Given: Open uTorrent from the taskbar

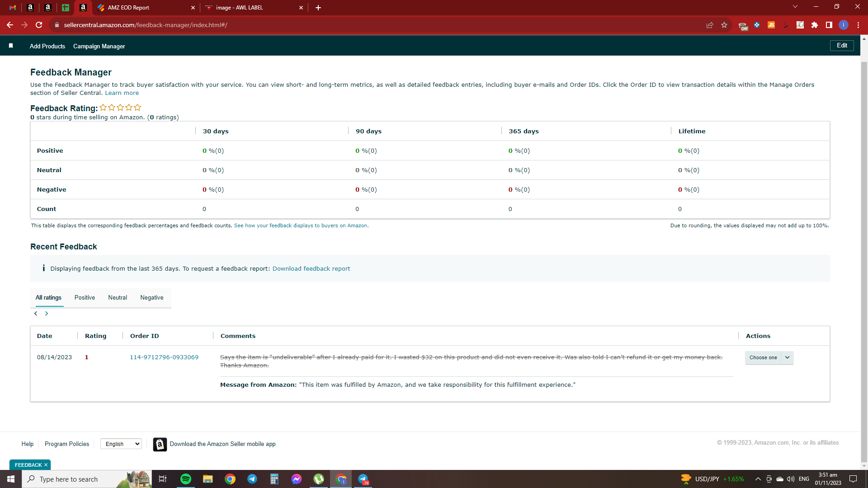Looking at the screenshot, I should coord(319,479).
